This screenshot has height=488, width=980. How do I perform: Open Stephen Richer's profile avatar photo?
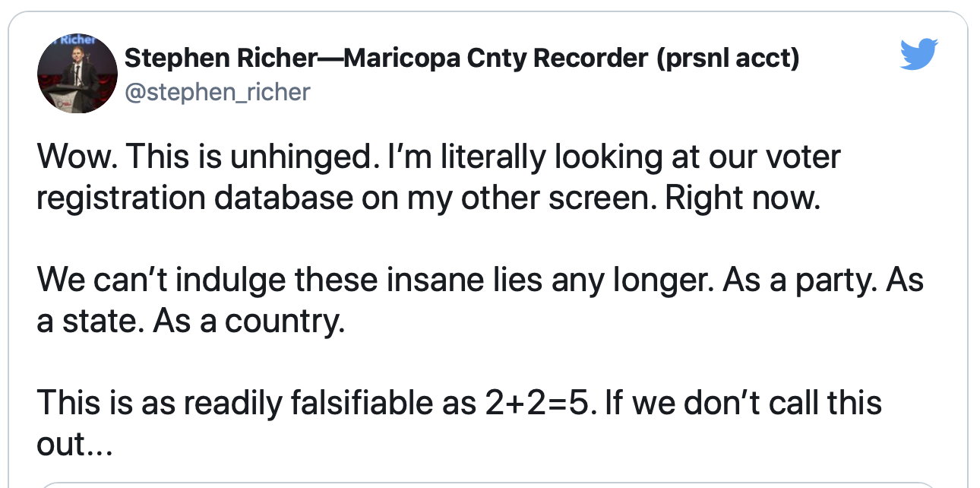76,74
